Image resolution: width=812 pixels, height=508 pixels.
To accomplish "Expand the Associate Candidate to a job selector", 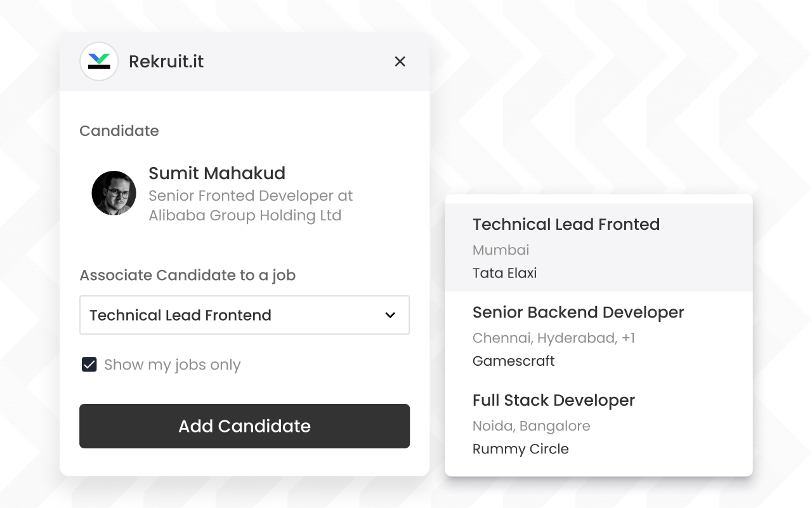I will pos(244,315).
